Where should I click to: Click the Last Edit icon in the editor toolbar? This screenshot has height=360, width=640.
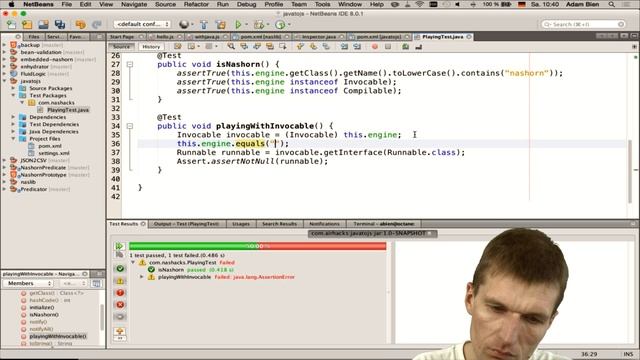click(178, 47)
